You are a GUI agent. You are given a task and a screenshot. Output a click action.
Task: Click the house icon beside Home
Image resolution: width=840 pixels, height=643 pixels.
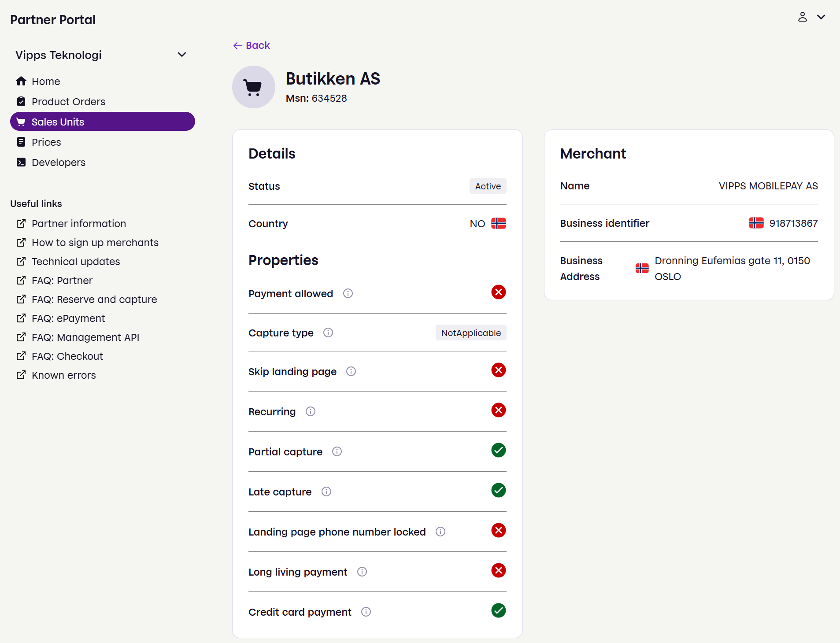(21, 81)
